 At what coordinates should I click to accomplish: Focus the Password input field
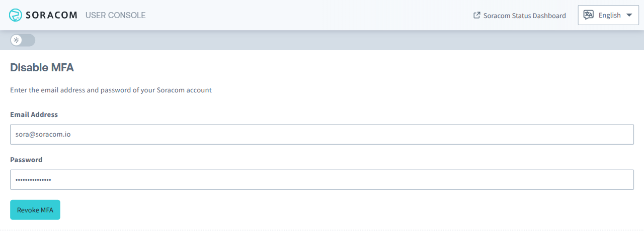322,180
